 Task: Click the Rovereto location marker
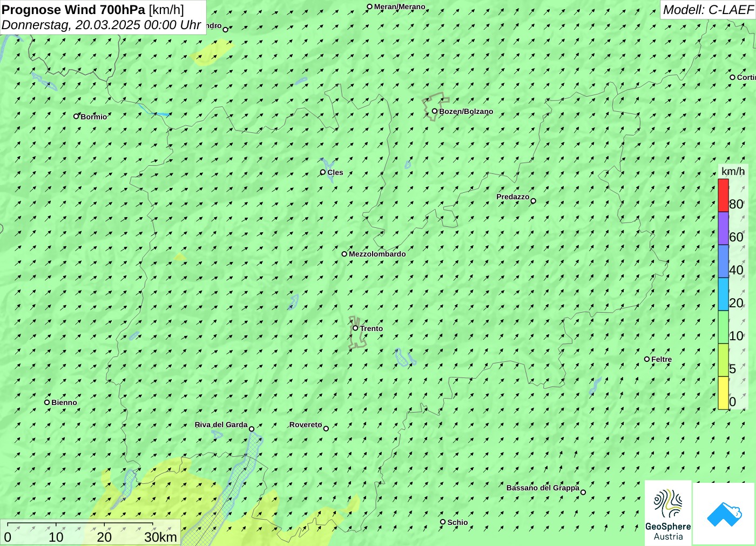(x=326, y=428)
